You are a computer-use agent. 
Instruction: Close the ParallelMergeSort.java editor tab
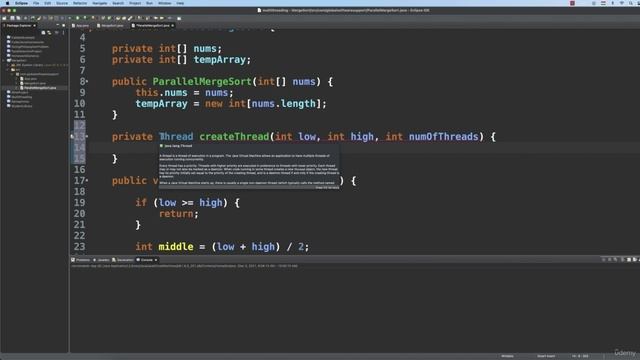click(x=173, y=26)
